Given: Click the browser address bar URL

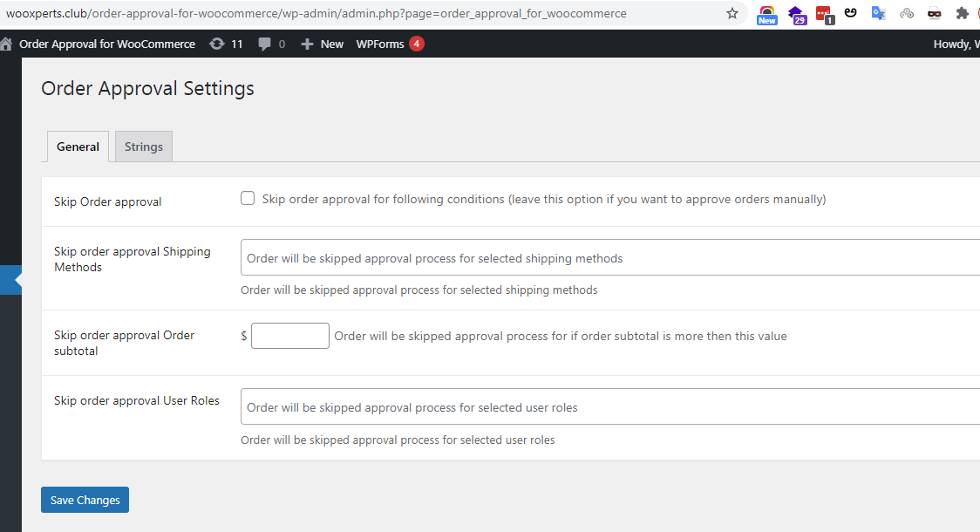Looking at the screenshot, I should tap(349, 13).
